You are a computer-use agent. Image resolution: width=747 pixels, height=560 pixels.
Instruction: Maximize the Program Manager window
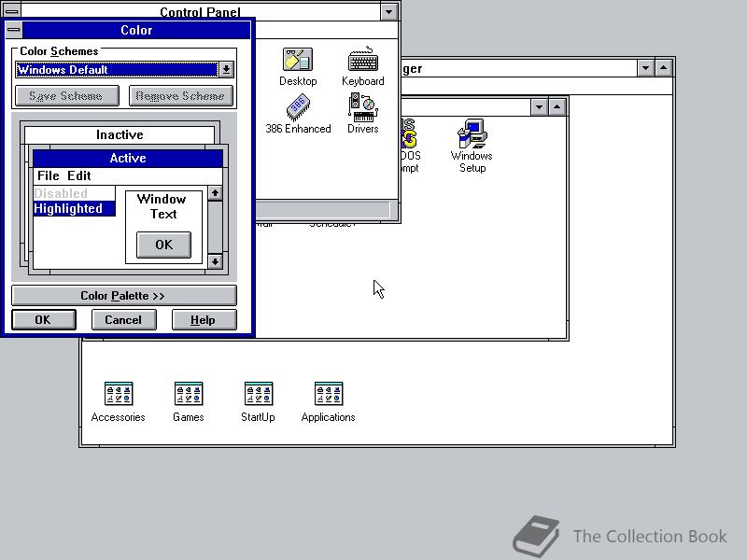tap(663, 68)
